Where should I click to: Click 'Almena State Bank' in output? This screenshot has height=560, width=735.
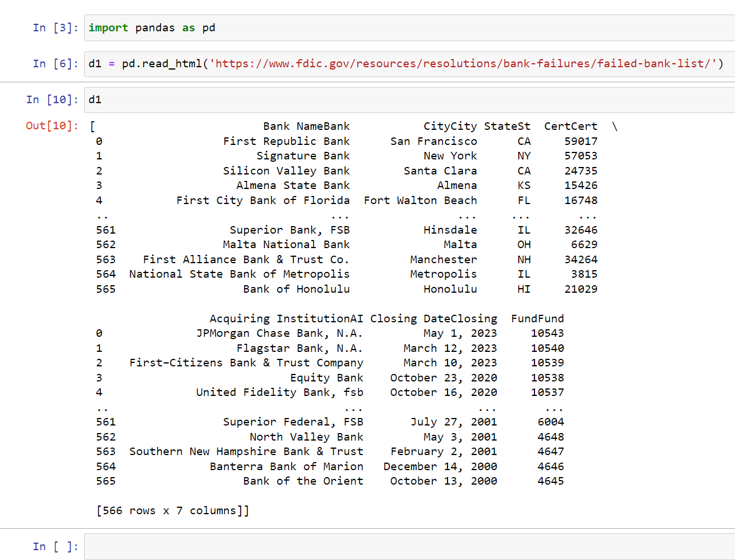[293, 186]
